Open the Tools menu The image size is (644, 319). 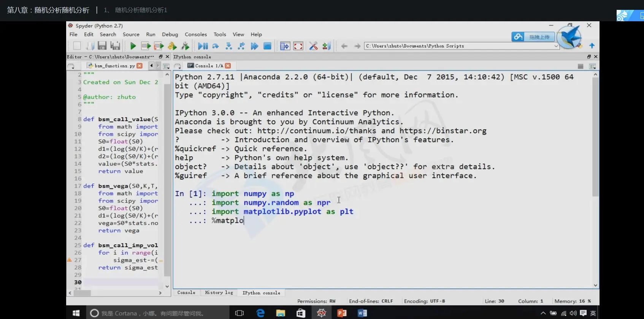coord(220,34)
